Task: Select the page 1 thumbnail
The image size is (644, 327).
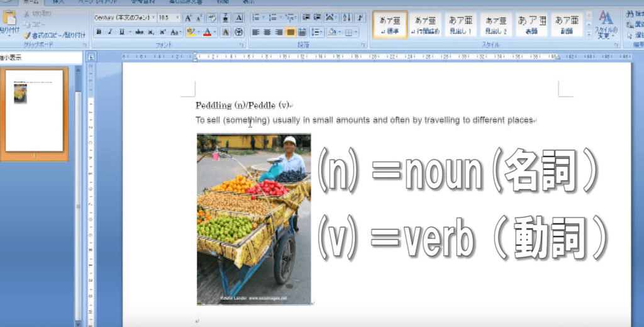Action: tap(34, 111)
